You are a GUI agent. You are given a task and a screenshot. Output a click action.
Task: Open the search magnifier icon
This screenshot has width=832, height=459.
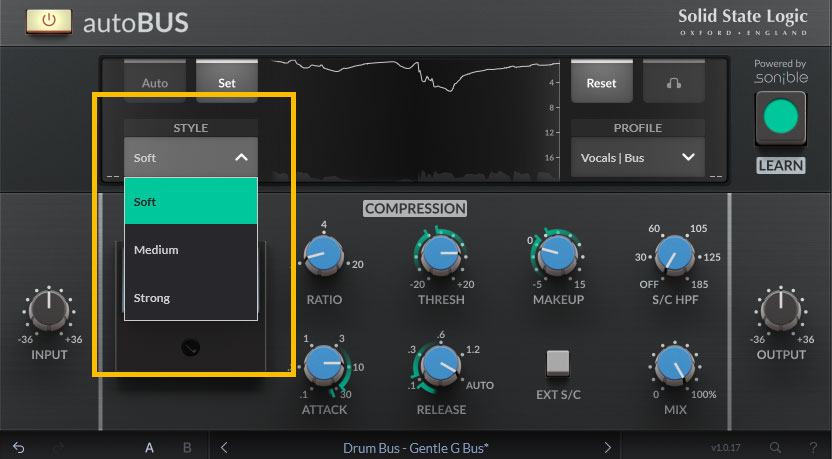[x=776, y=447]
